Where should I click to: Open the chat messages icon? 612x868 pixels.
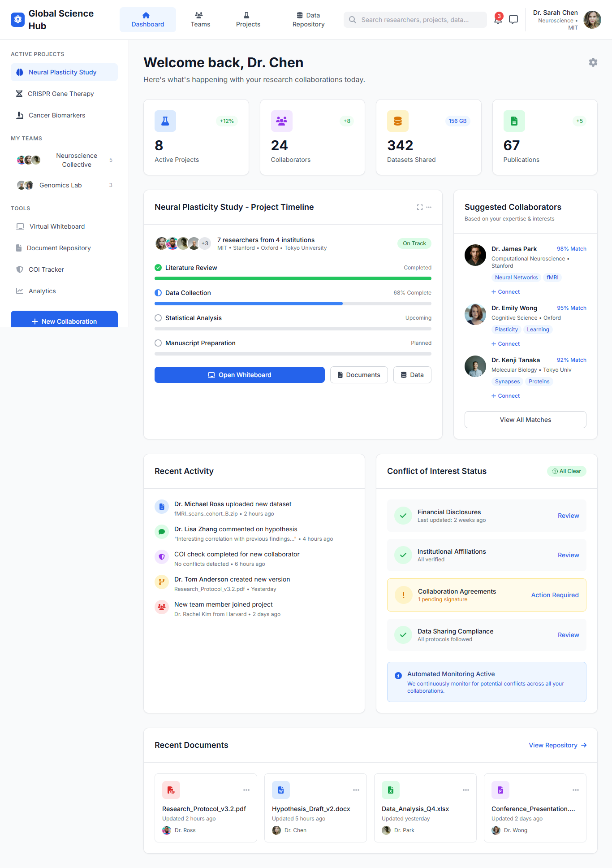pos(513,20)
